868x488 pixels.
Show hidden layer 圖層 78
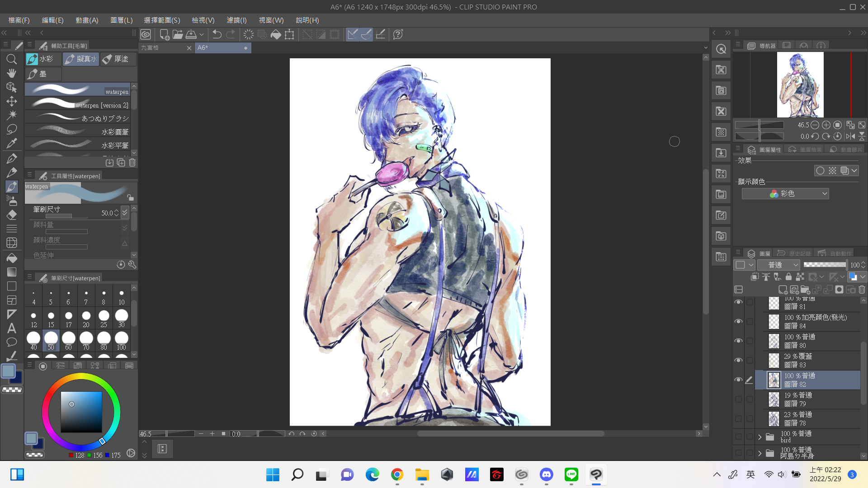click(x=739, y=418)
